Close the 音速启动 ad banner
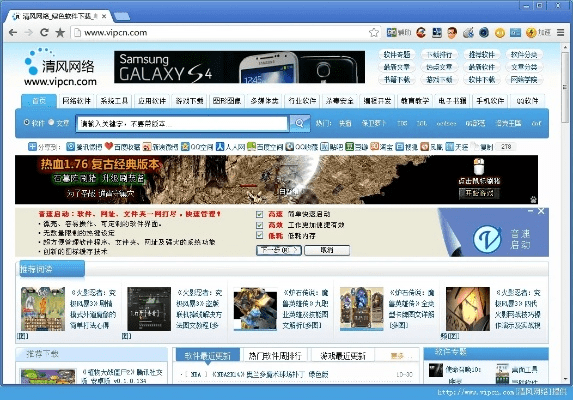This screenshot has height=400, width=573. click(x=541, y=211)
